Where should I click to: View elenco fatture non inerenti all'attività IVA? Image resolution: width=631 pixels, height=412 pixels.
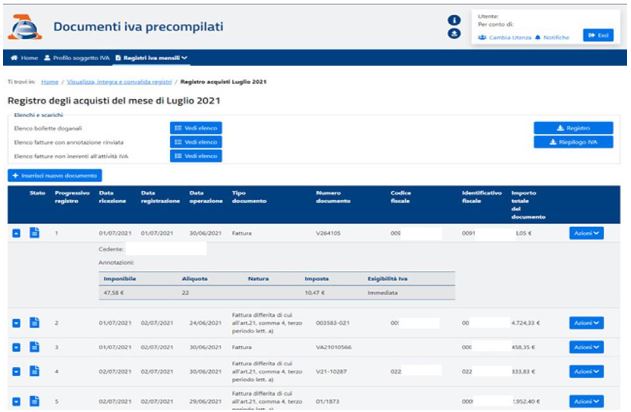[x=196, y=156]
